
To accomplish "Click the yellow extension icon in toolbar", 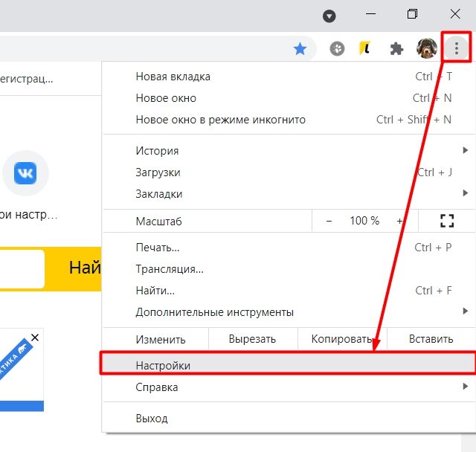I will pos(364,49).
